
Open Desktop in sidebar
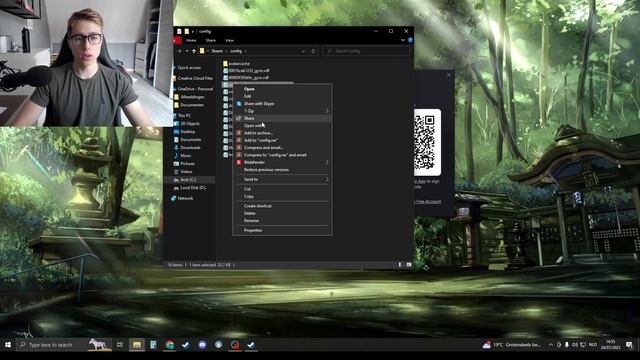click(184, 132)
